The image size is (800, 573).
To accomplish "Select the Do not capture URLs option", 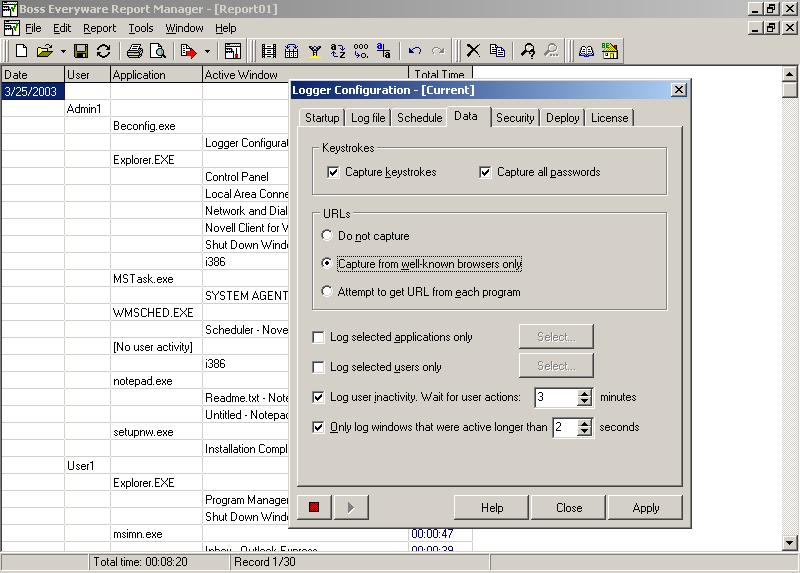I will [x=327, y=236].
